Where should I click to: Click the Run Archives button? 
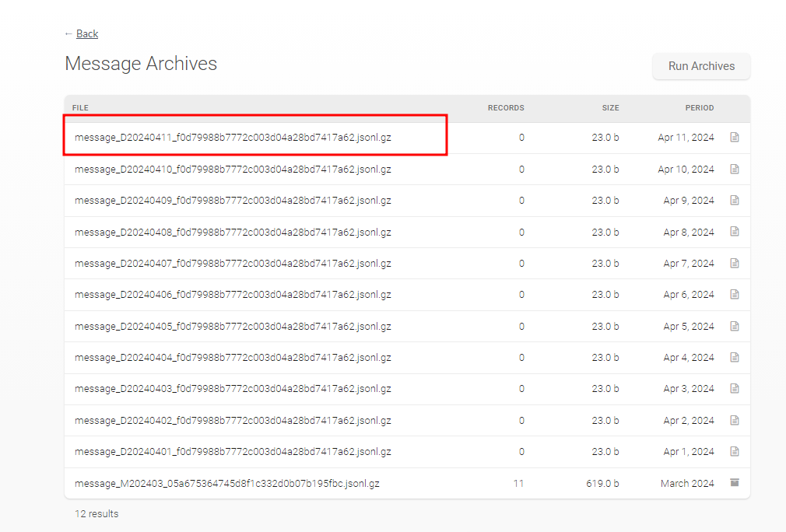pyautogui.click(x=701, y=66)
